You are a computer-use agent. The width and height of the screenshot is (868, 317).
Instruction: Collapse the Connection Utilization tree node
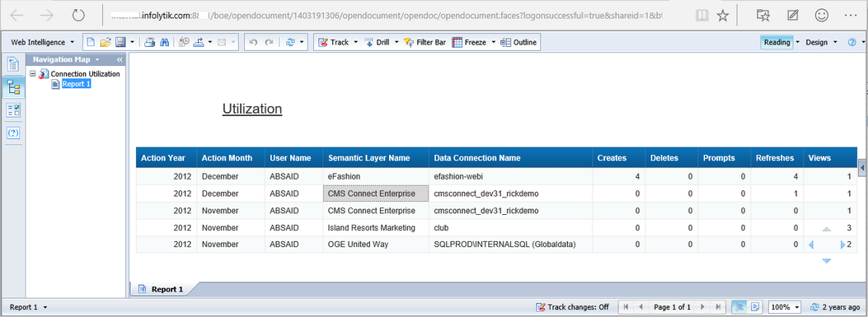point(33,73)
